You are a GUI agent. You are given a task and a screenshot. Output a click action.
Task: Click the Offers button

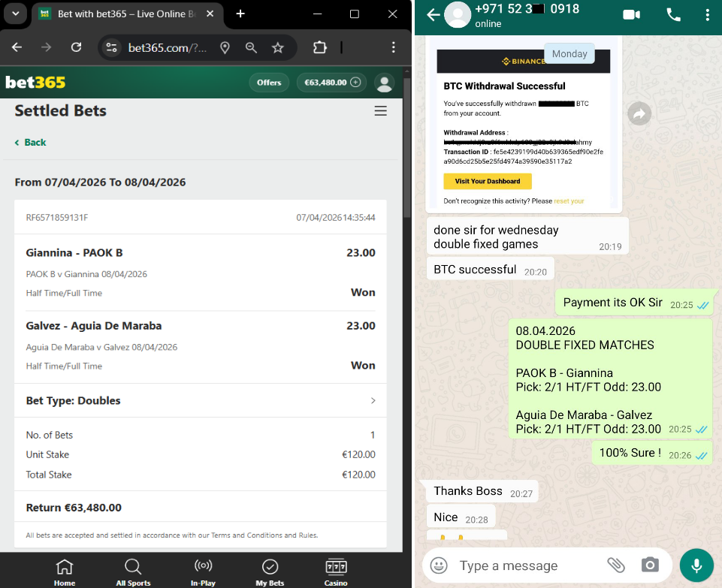pyautogui.click(x=269, y=83)
